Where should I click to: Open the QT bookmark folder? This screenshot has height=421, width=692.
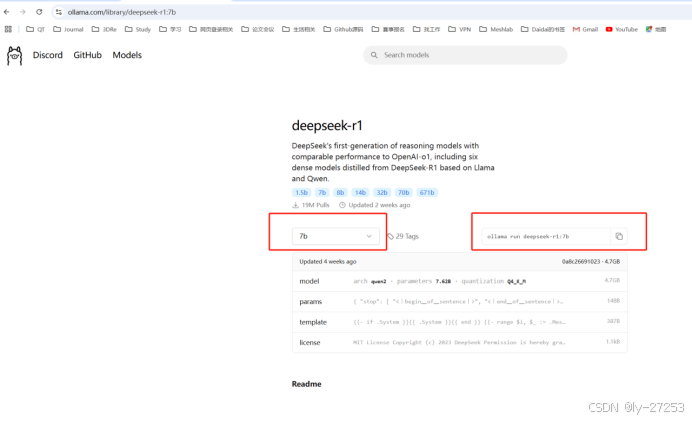(35, 29)
